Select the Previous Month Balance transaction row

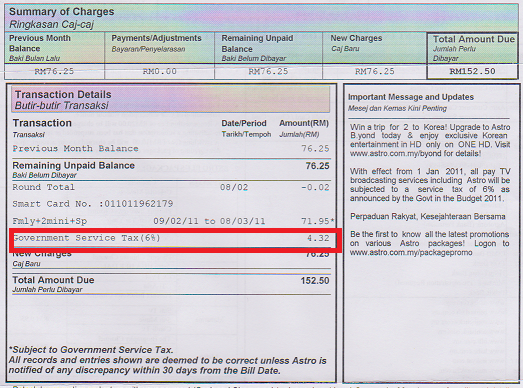pyautogui.click(x=171, y=149)
